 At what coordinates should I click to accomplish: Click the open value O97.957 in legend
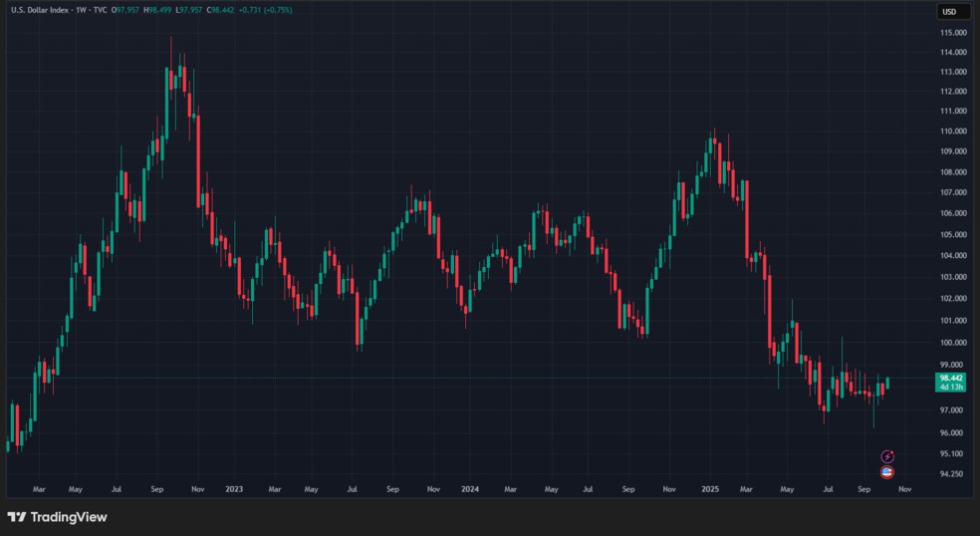pyautogui.click(x=125, y=10)
